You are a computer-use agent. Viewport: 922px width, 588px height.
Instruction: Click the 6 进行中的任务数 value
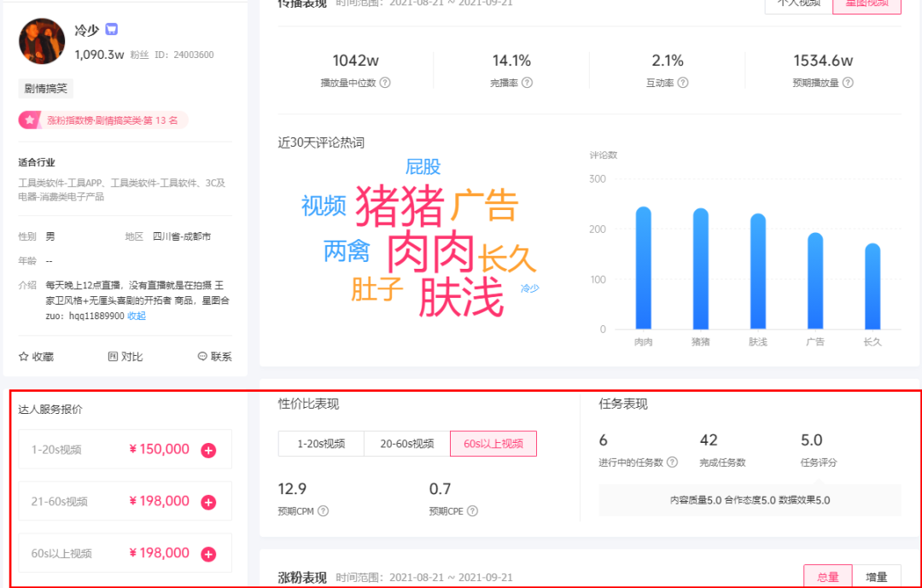tap(604, 440)
